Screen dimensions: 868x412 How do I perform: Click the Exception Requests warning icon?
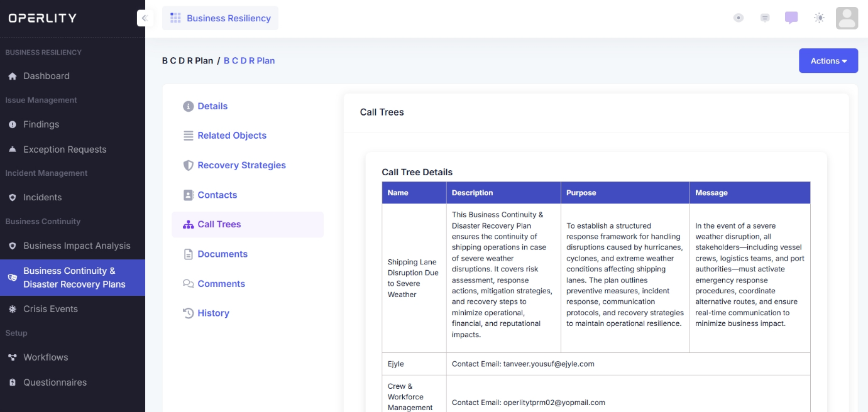pos(12,149)
